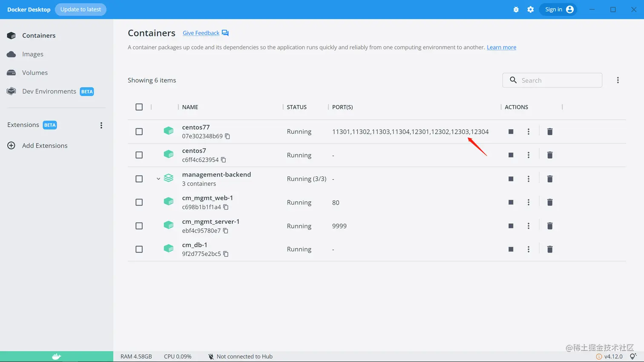644x362 pixels.
Task: Click the Docker whale icon in status bar
Action: [x=57, y=356]
